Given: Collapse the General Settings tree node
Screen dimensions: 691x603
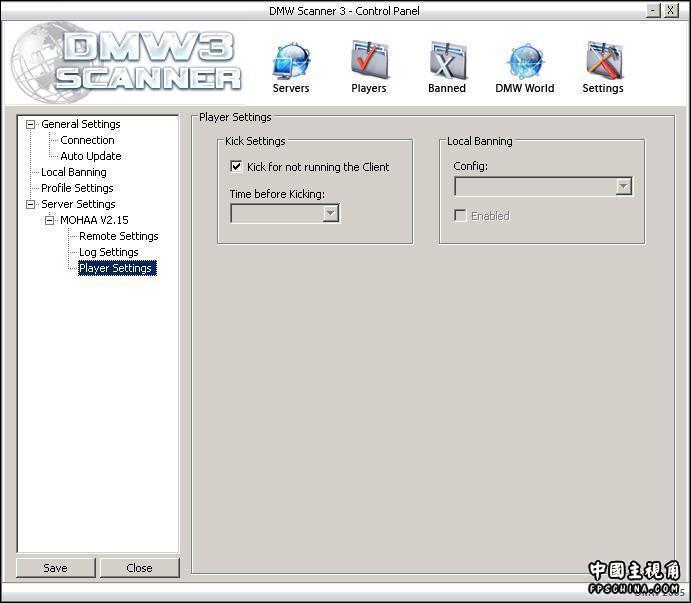Looking at the screenshot, I should click(30, 124).
